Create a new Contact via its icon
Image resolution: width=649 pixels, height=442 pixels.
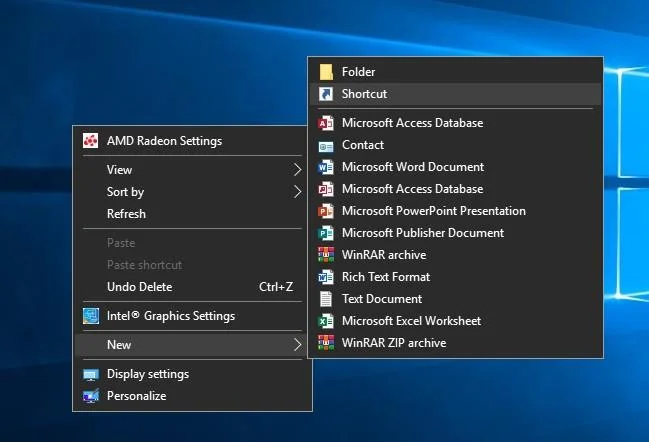pos(326,145)
